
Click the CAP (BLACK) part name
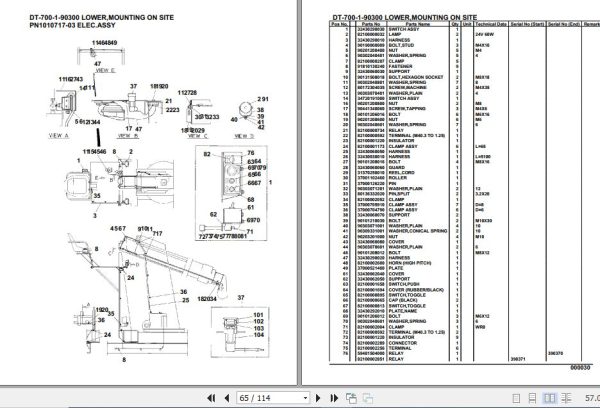[x=403, y=300]
